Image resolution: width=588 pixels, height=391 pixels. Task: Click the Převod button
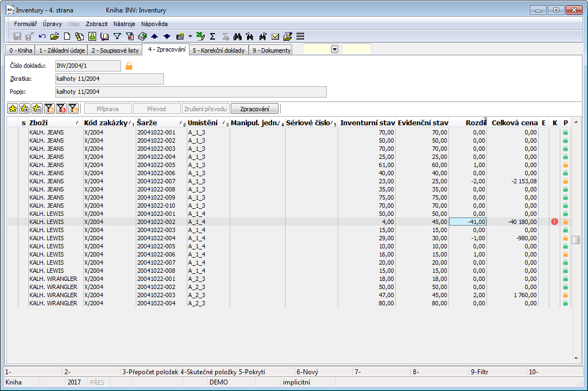(x=156, y=109)
